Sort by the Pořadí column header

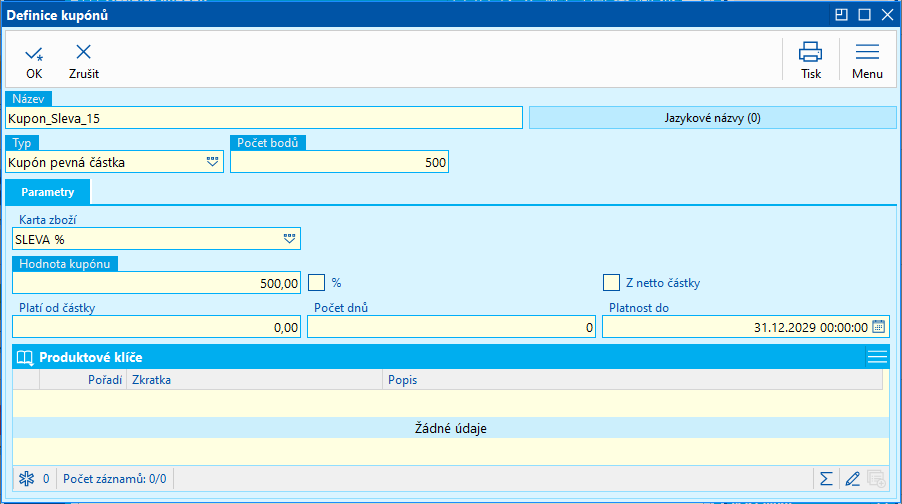[83, 380]
